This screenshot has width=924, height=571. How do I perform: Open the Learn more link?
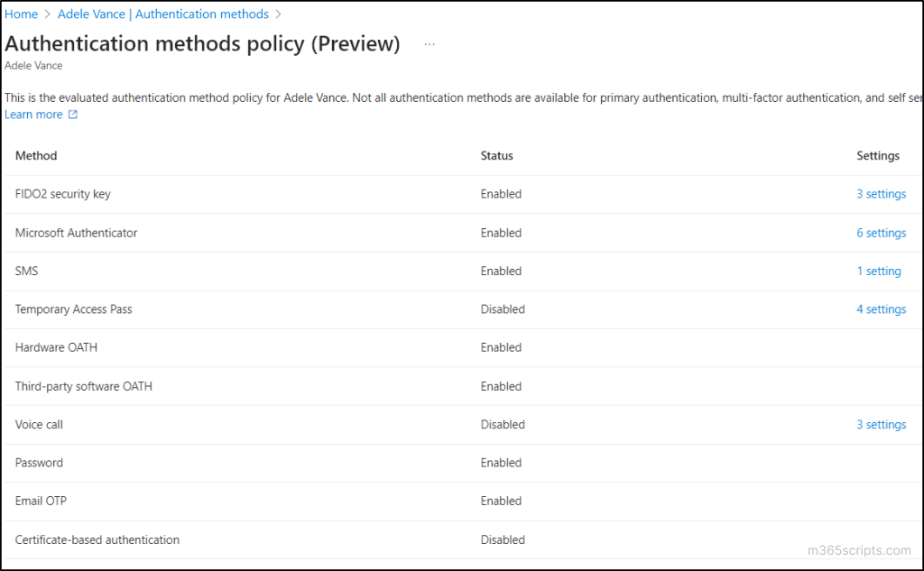tap(32, 114)
